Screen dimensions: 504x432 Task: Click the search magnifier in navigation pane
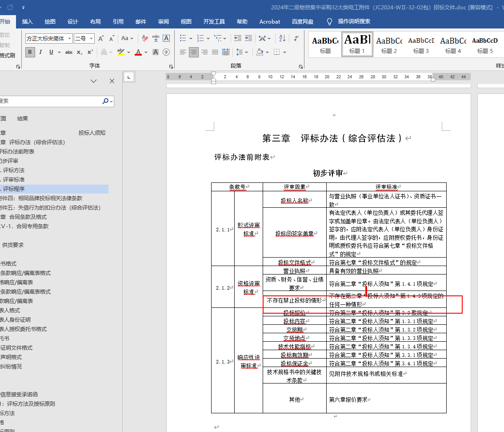105,101
